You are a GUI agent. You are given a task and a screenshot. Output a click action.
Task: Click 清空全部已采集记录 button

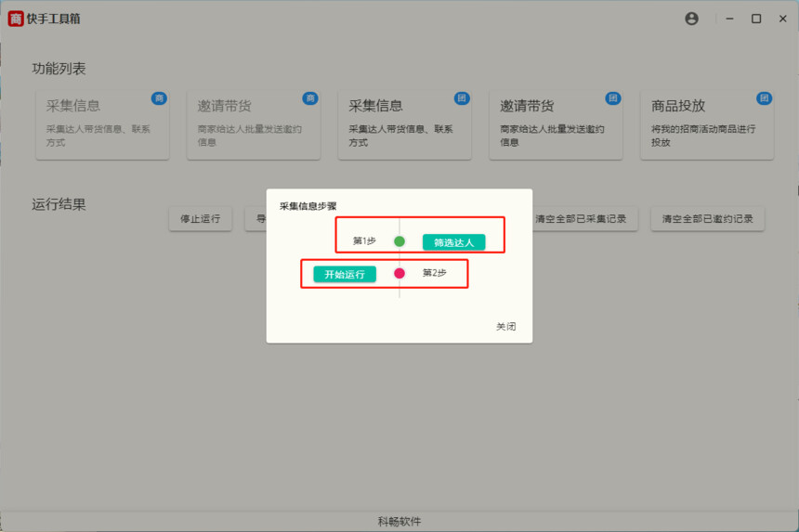(x=581, y=219)
